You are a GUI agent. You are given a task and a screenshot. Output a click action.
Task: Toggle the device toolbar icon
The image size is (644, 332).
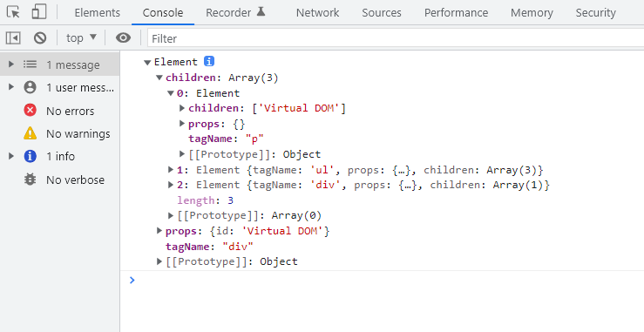click(x=39, y=12)
